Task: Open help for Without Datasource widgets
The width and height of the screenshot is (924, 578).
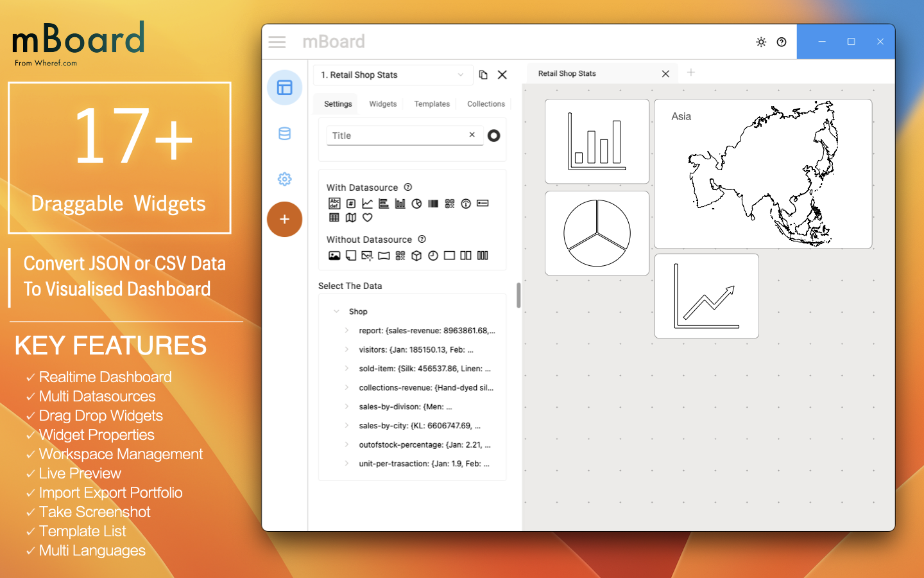Action: click(422, 240)
